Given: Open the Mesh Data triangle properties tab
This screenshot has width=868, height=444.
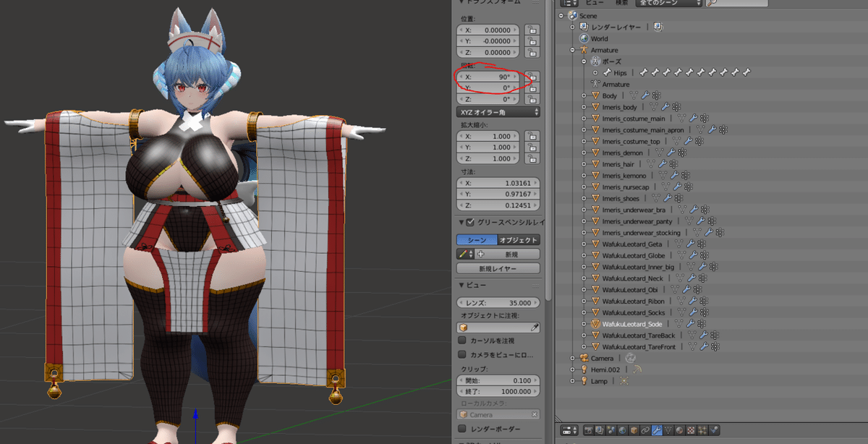Looking at the screenshot, I should point(669,430).
